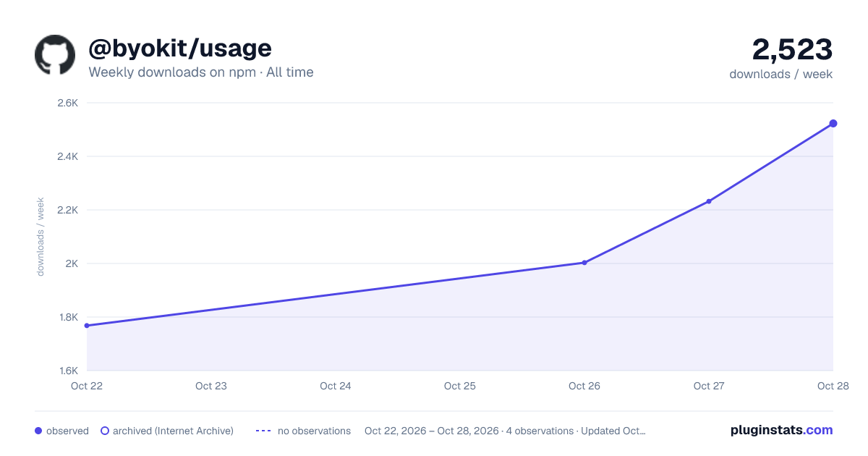Click the 'archived (Internet Archive)' legend label
This screenshot has width=868, height=456.
click(x=173, y=431)
